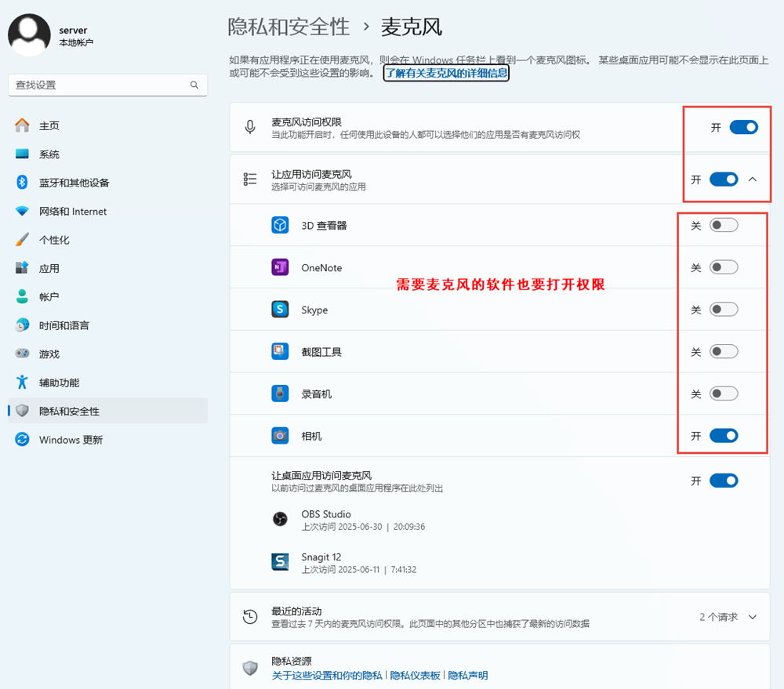784x689 pixels.
Task: Open 辅助功能 settings page
Action: (107, 383)
